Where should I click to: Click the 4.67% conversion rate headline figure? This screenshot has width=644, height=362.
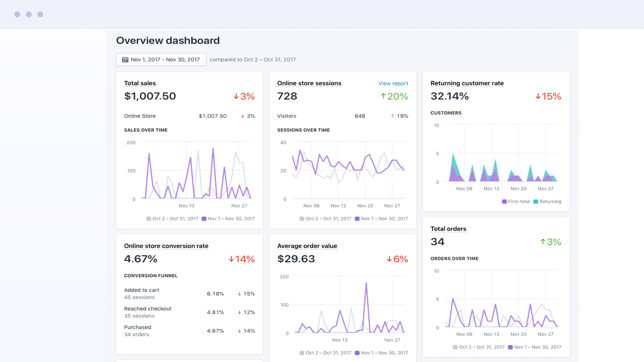click(x=141, y=259)
